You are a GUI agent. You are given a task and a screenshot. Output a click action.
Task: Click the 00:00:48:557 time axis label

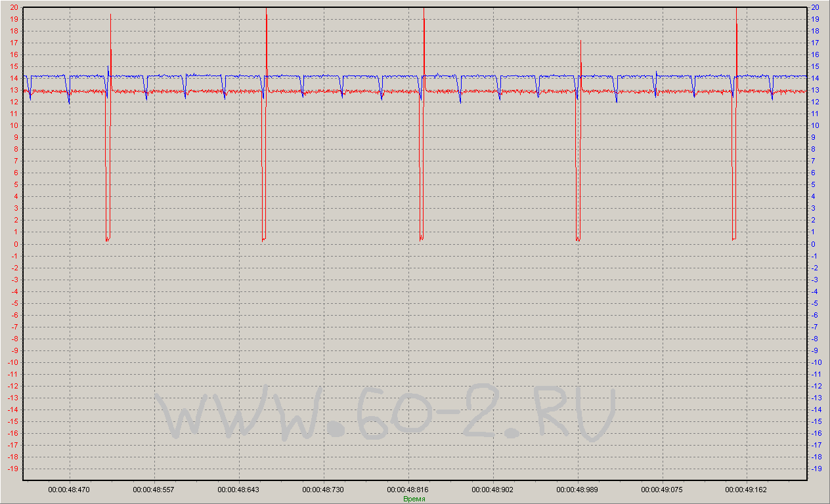154,490
